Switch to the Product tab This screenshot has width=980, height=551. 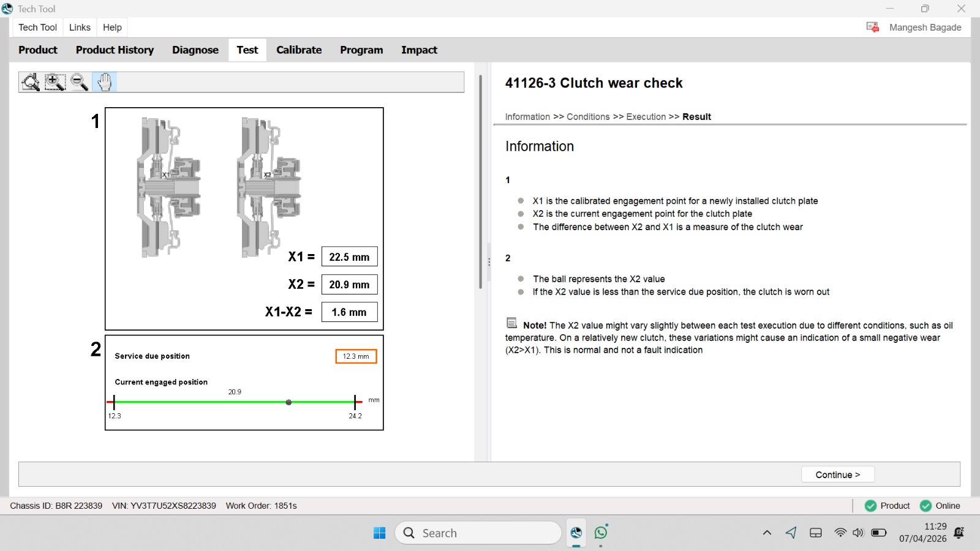pyautogui.click(x=38, y=50)
